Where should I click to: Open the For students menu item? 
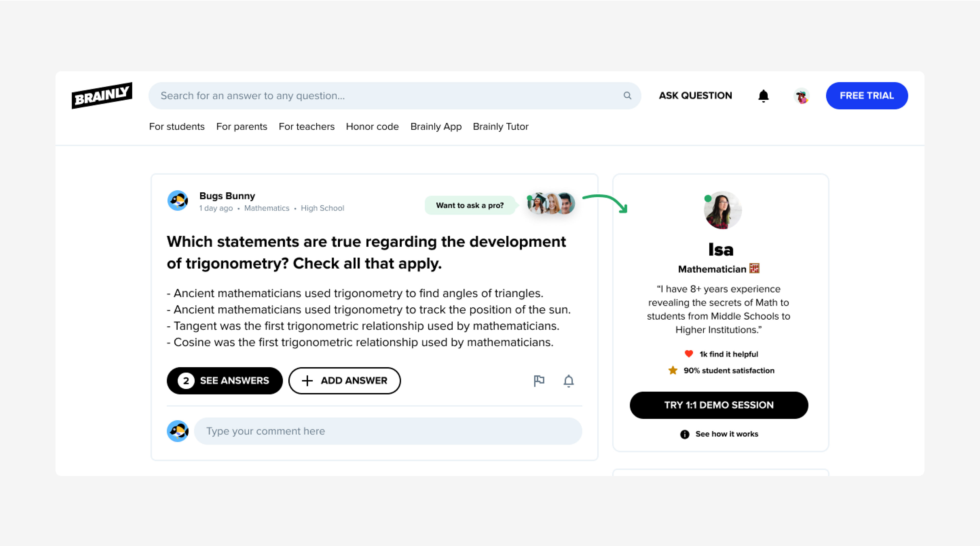point(177,126)
